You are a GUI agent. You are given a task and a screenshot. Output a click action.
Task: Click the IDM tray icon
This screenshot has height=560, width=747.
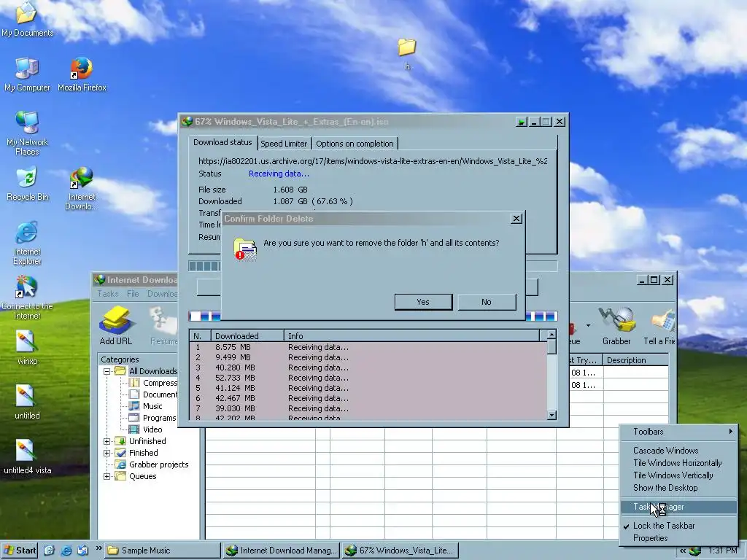pyautogui.click(x=695, y=551)
